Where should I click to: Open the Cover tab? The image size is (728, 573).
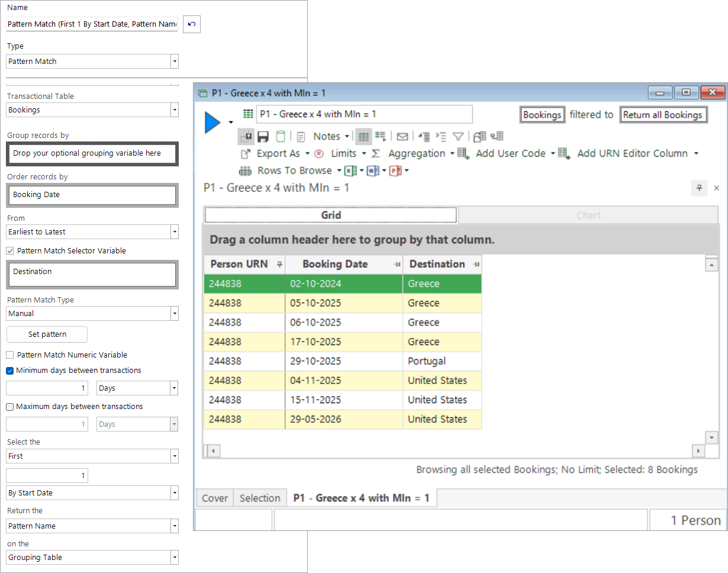click(215, 498)
